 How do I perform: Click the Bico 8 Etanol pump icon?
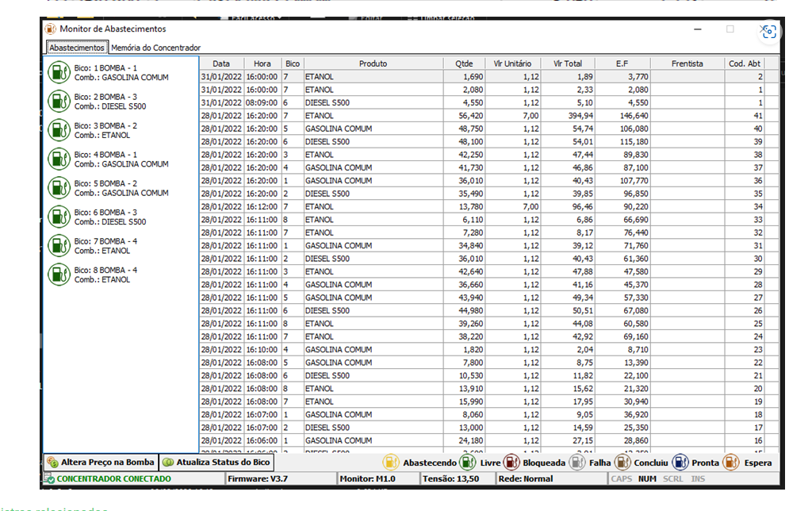59,275
